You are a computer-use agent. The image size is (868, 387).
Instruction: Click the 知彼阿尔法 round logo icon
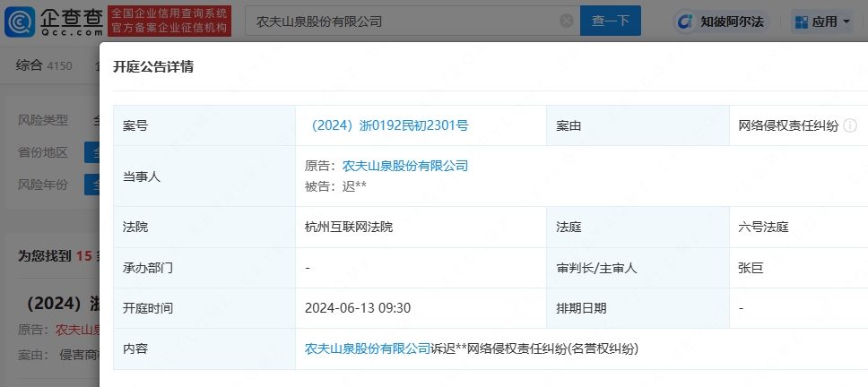point(686,22)
